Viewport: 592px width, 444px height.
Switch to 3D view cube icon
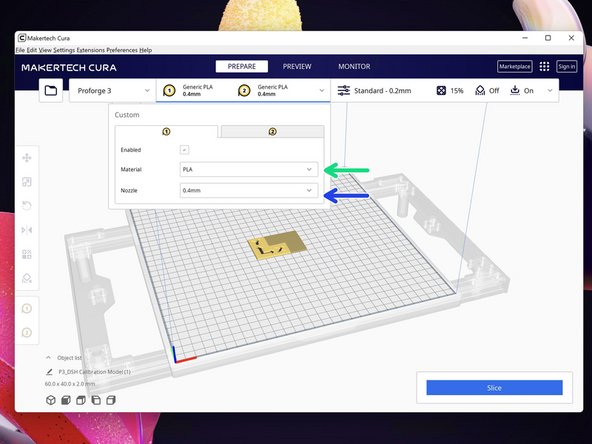click(x=51, y=400)
